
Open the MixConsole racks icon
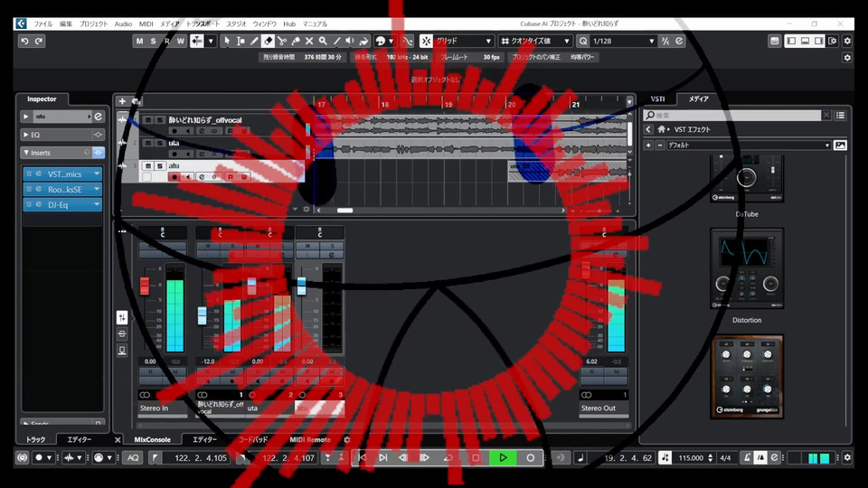122,317
